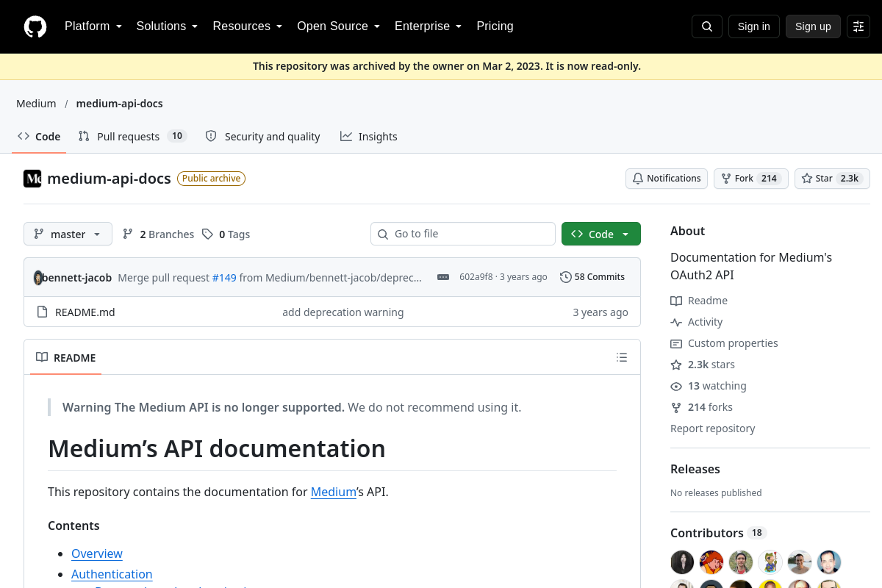Go to the Pricing page
The image size is (882, 588).
coord(495,26)
